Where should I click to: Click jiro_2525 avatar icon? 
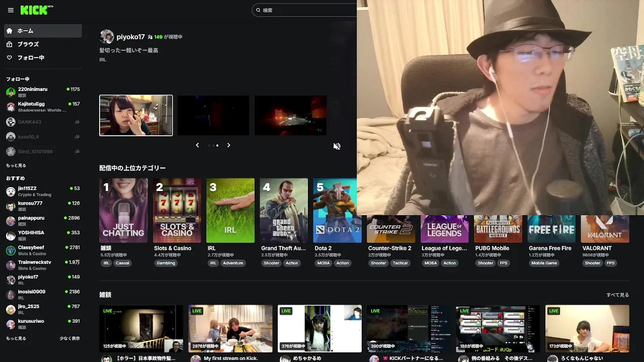(11, 309)
